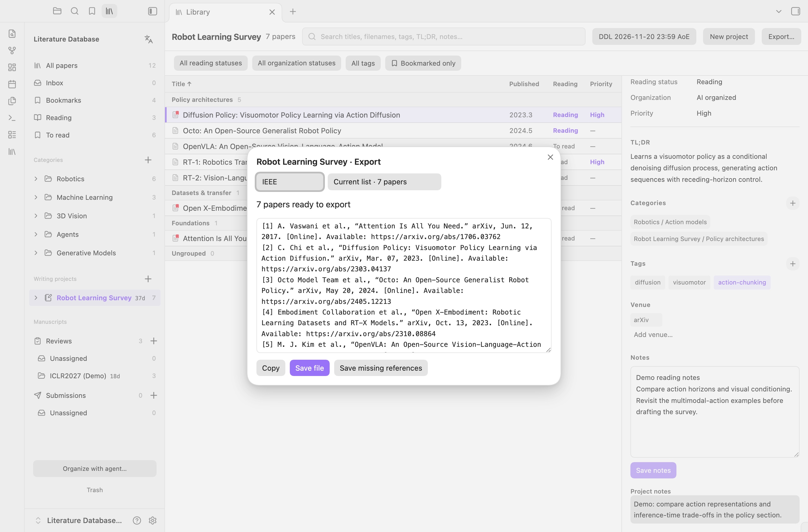Open the search icon in top toolbar
Screen dimensions: 808x532
(x=74, y=11)
